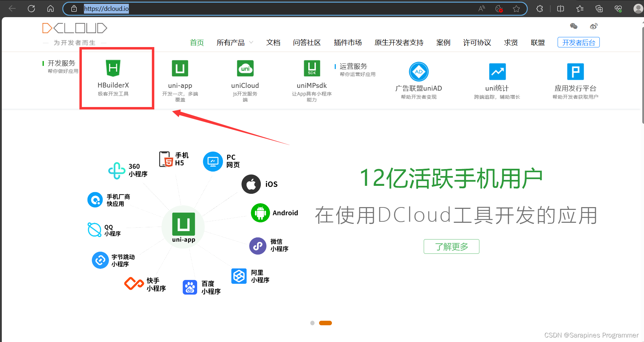Open the browser profile avatar

pos(638,9)
